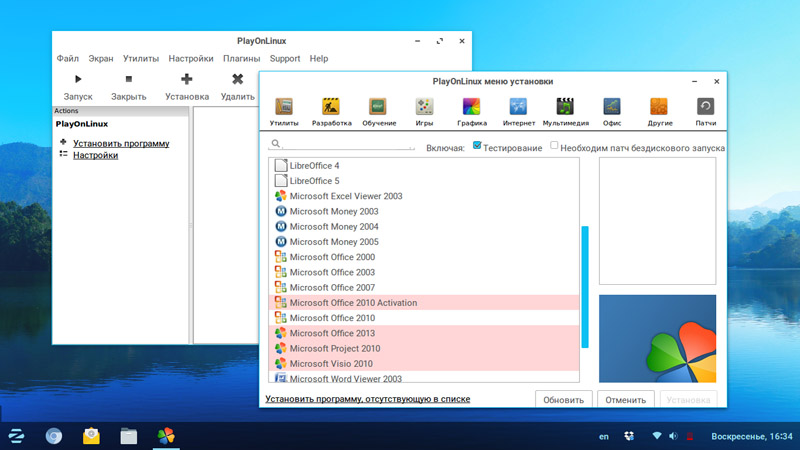Screen dimensions: 800x450
Task: Select Microsoft Word Viewer 2003
Action: (x=424, y=378)
